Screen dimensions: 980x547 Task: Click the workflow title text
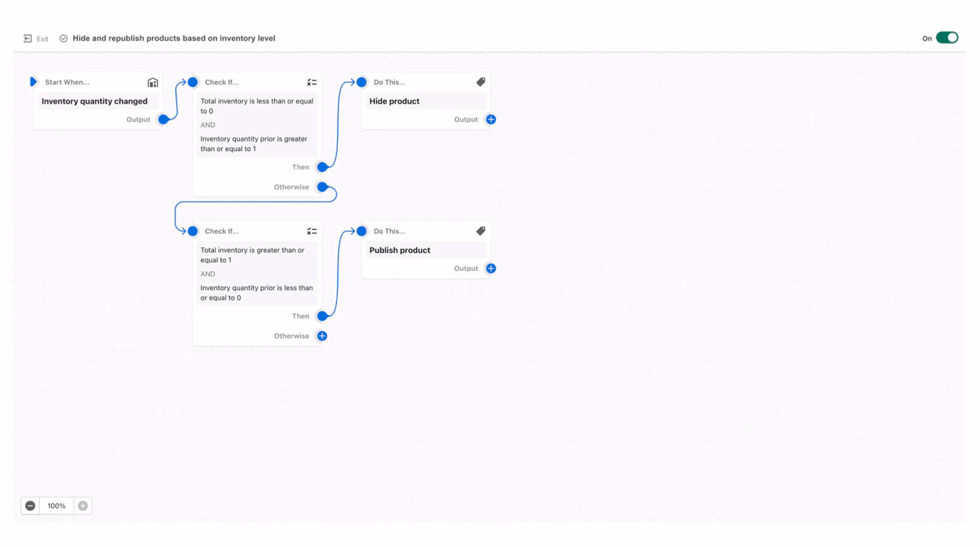[x=174, y=38]
